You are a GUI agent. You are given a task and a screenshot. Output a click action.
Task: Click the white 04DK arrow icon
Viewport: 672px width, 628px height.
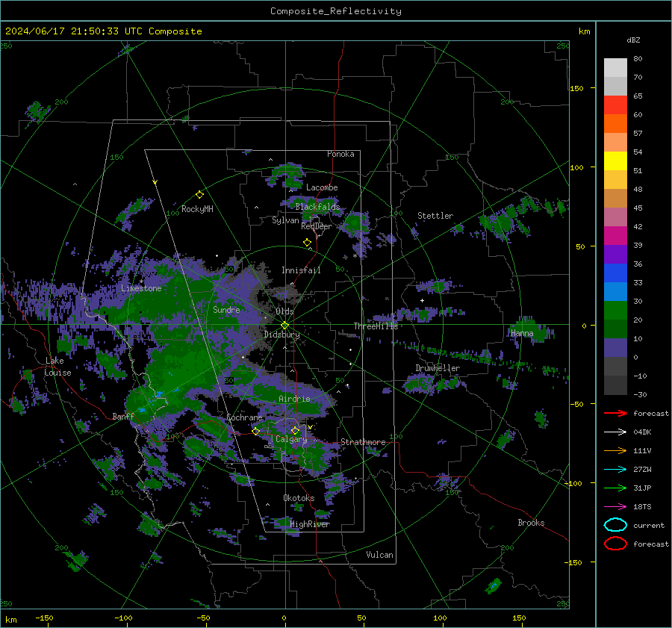[x=615, y=432]
